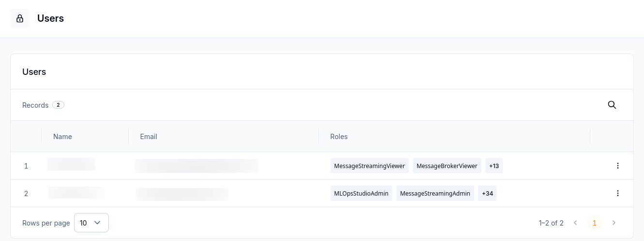Select page 1 in pagination
The height and width of the screenshot is (241, 644).
coord(595,223)
